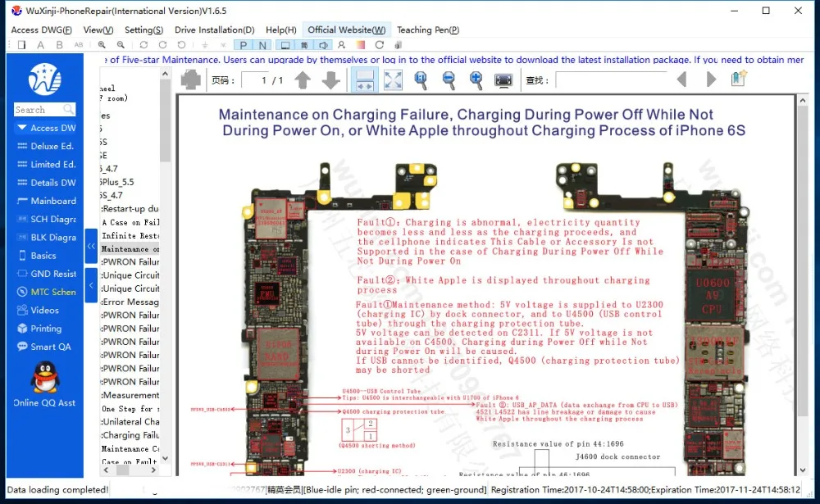Screen dimensions: 820x504
Task: Open MTC Schen in the sidebar
Action: click(46, 292)
